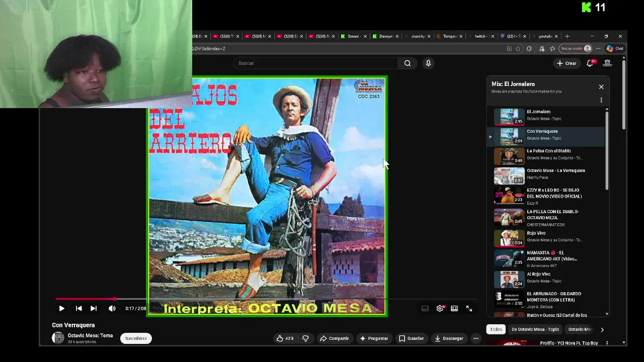
Task: Open split screen icon in address bar
Action: [x=509, y=49]
